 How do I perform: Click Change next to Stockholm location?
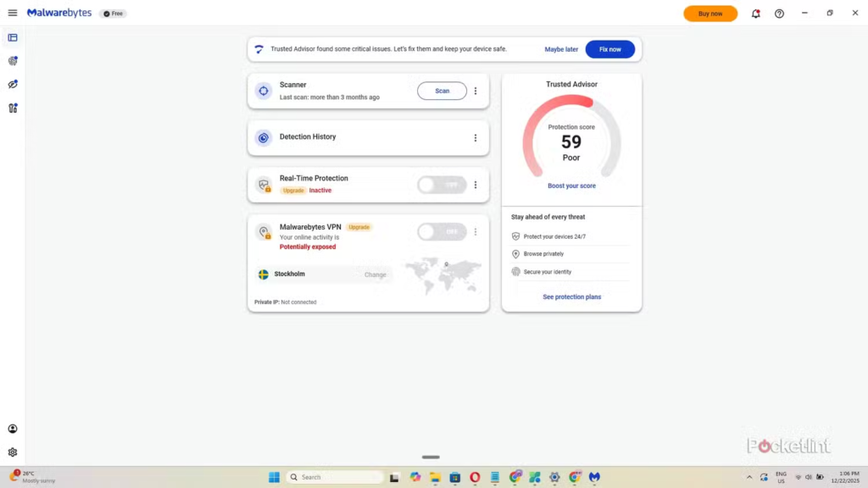point(375,274)
